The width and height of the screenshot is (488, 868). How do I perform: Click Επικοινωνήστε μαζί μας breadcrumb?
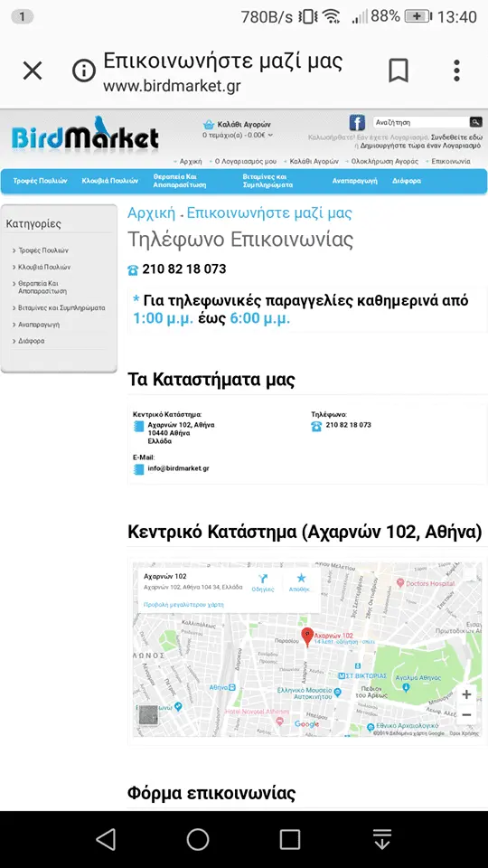[x=269, y=213]
